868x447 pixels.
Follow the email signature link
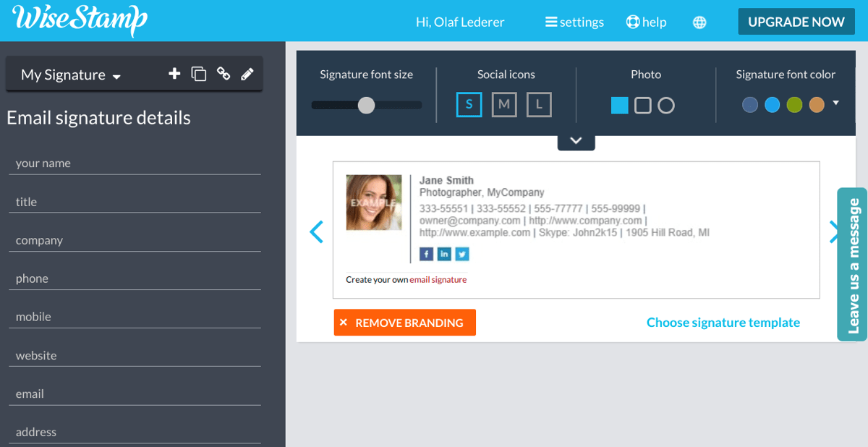tap(438, 280)
